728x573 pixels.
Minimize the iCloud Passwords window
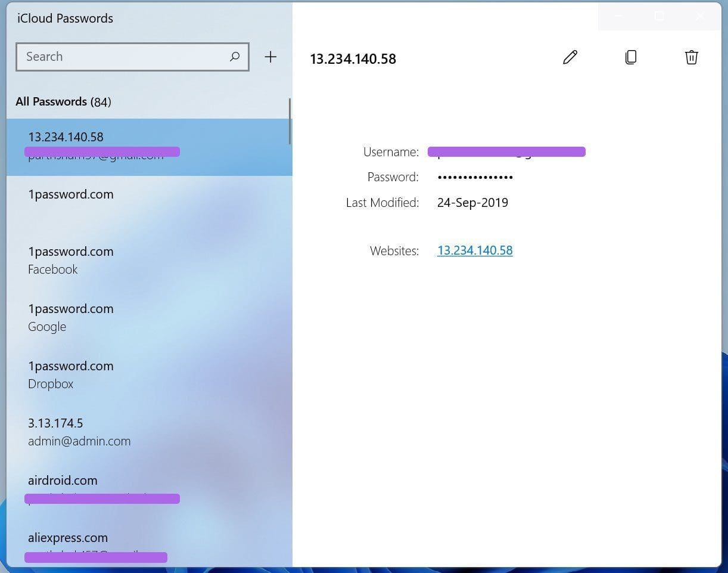618,17
